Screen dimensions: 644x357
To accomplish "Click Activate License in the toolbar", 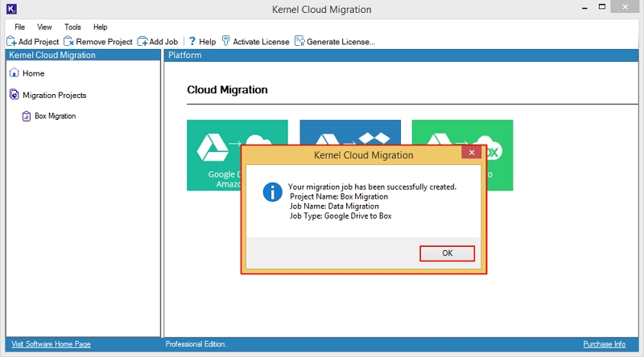I will tap(255, 42).
